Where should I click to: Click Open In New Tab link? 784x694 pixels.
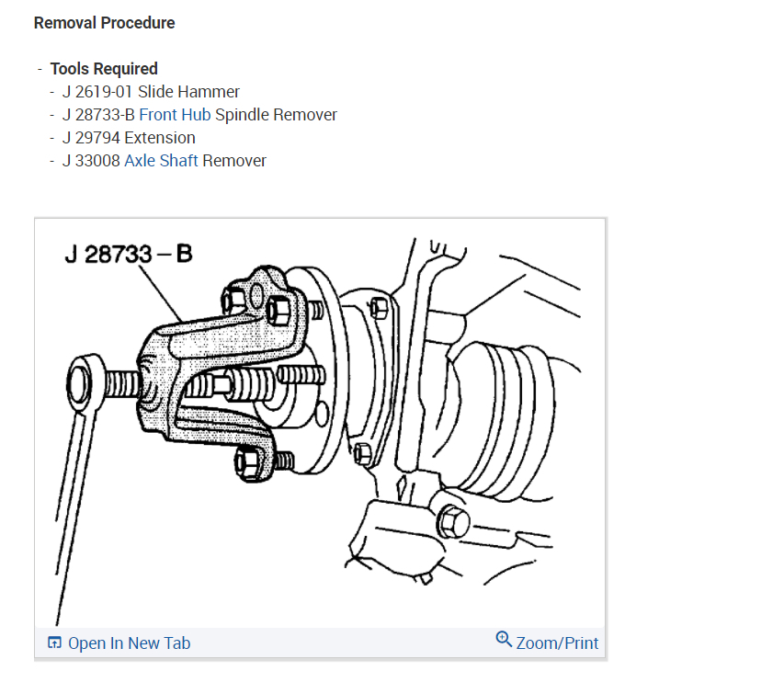[129, 643]
